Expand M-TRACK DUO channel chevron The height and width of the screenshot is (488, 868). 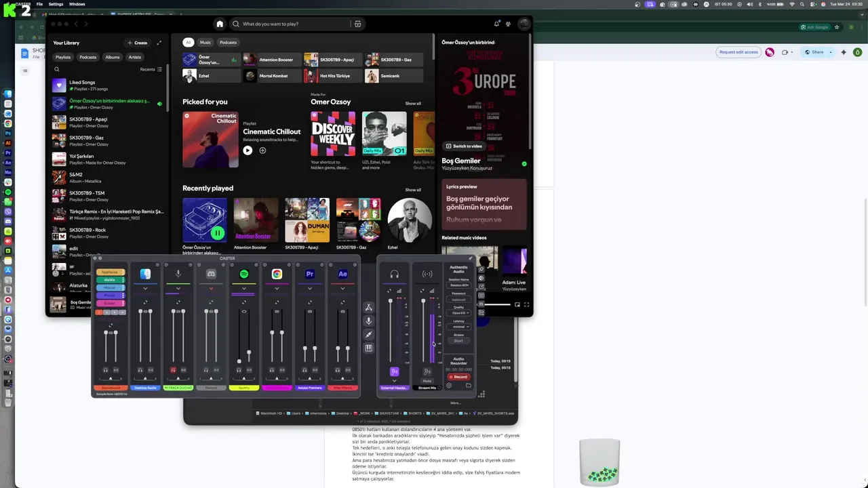point(178,289)
